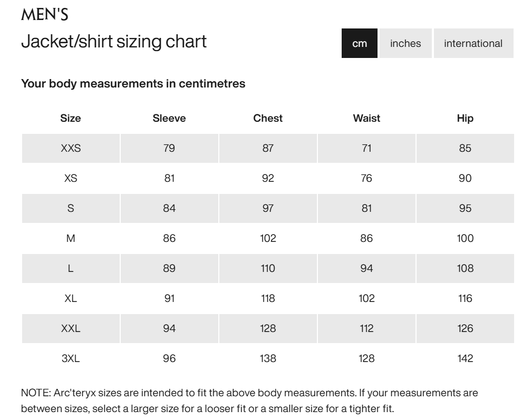Screen dimensions: 522x420
Task: Switch to the cm unit tab
Action: pyautogui.click(x=360, y=43)
